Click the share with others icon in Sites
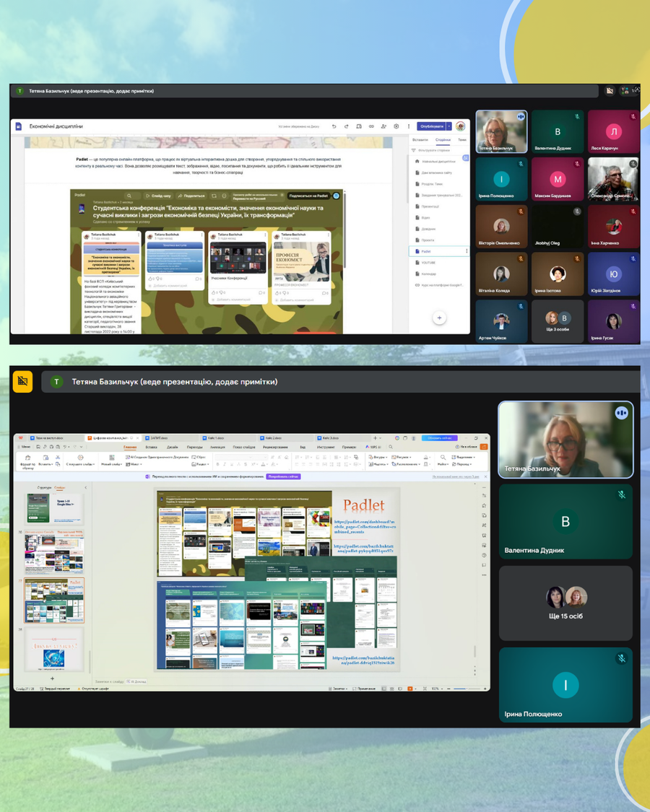This screenshot has height=812, width=650. (x=383, y=126)
